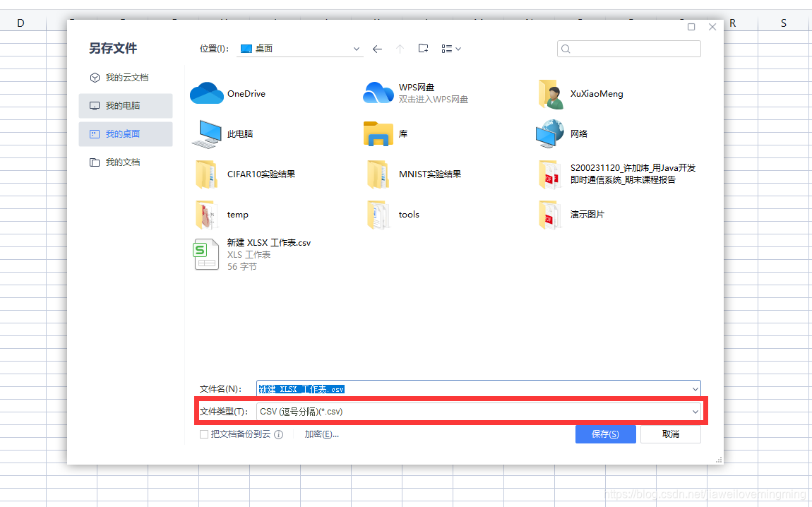Image resolution: width=812 pixels, height=507 pixels.
Task: Click the 取消 cancel button
Action: point(671,434)
